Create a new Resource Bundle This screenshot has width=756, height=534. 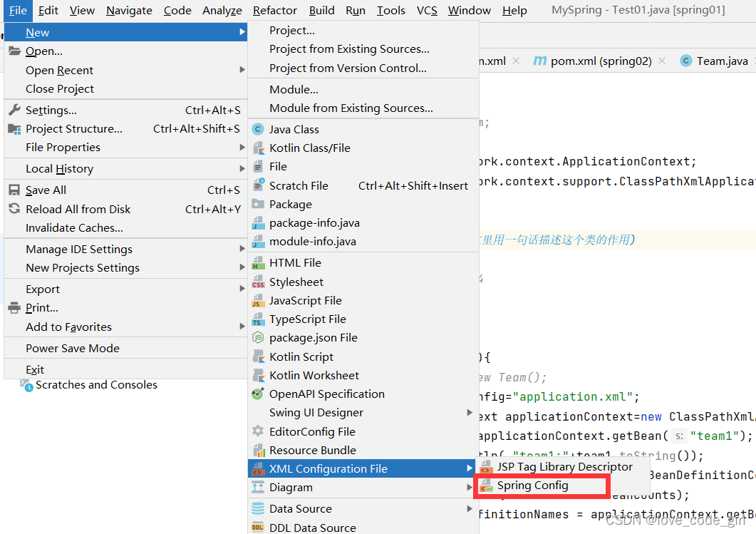pyautogui.click(x=305, y=450)
